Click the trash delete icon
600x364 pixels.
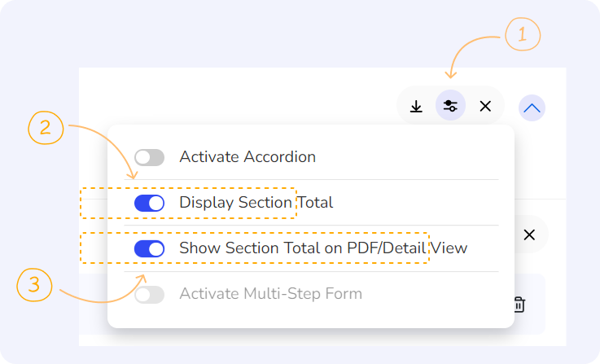[x=519, y=305]
